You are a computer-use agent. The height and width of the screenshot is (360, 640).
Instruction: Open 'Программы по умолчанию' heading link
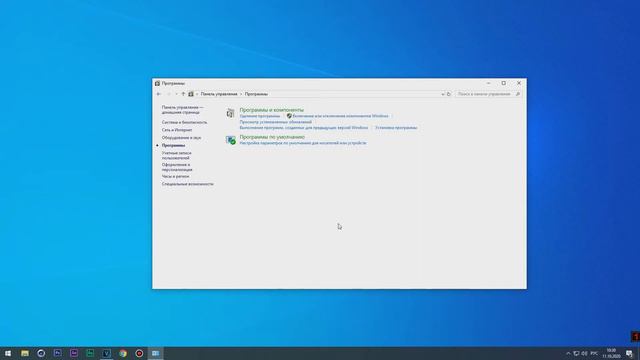[x=272, y=137]
